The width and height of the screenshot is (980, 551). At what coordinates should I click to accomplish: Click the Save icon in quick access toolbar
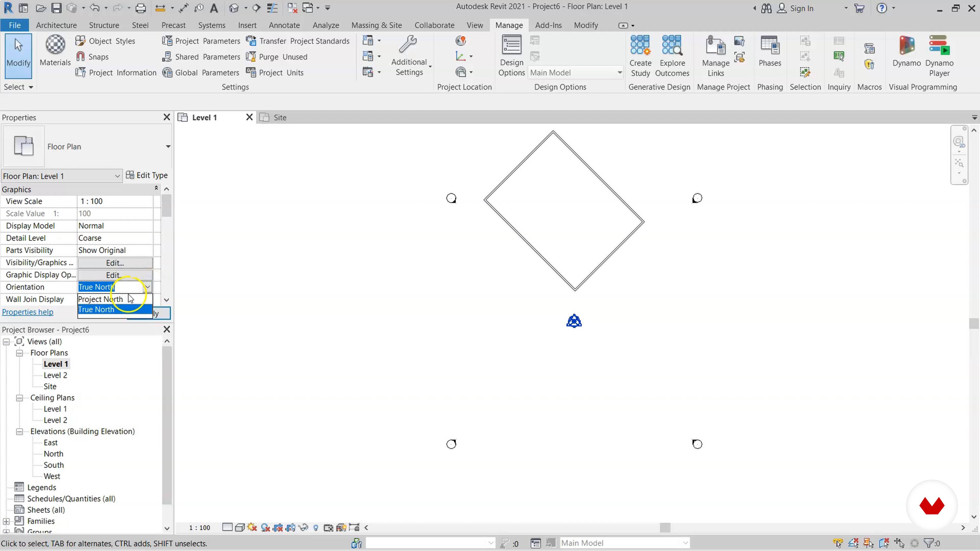[56, 8]
